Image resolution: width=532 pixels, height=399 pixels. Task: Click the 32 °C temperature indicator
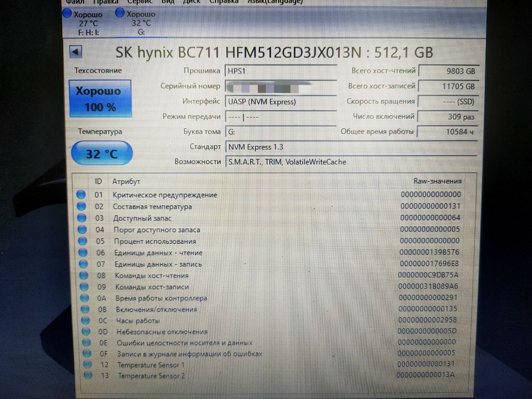102,154
